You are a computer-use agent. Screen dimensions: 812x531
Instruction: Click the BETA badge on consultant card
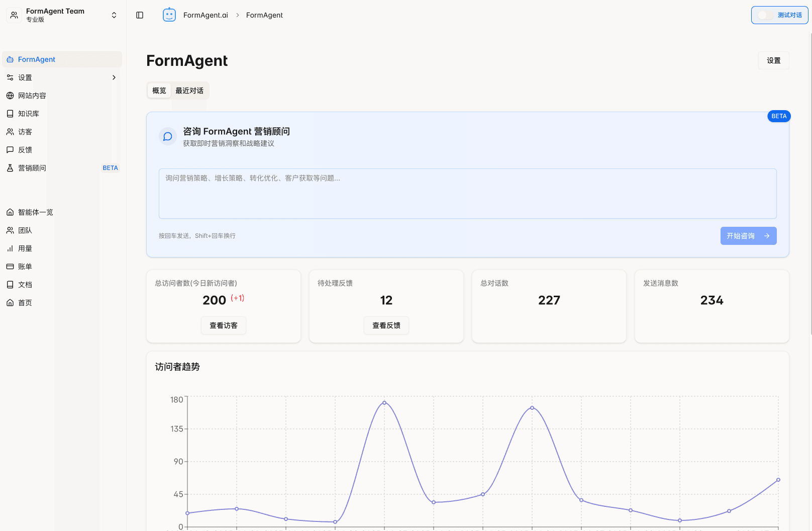[779, 116]
